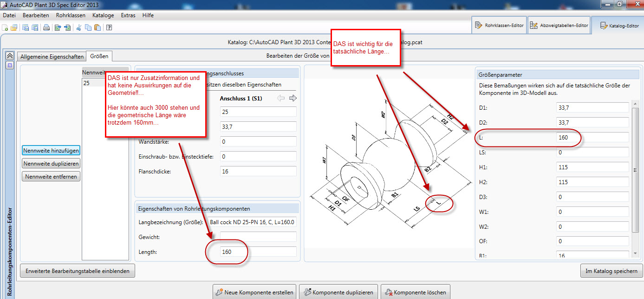The height and width of the screenshot is (299, 644).
Task: Go to the next connection with right arrow
Action: click(293, 98)
